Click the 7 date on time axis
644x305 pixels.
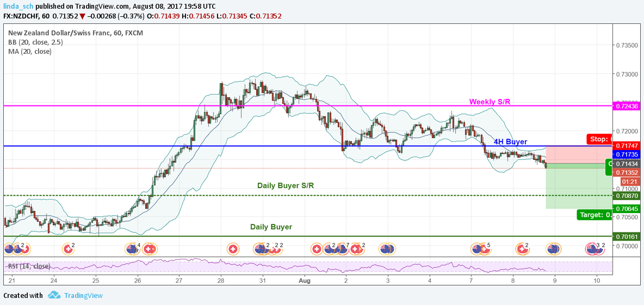point(471,281)
